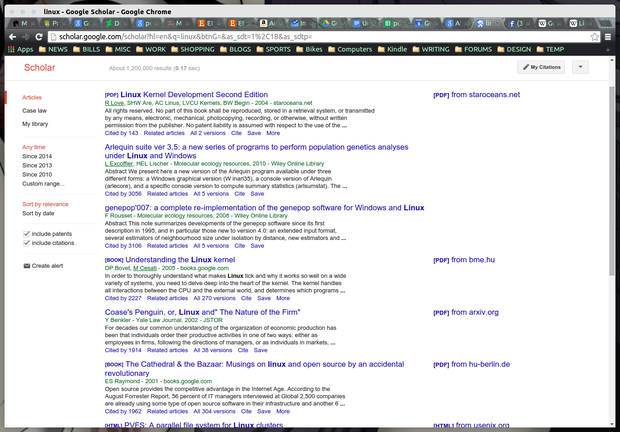Screen dimensions: 620x432
Task: Click the Scholar logo
Action: coord(40,68)
